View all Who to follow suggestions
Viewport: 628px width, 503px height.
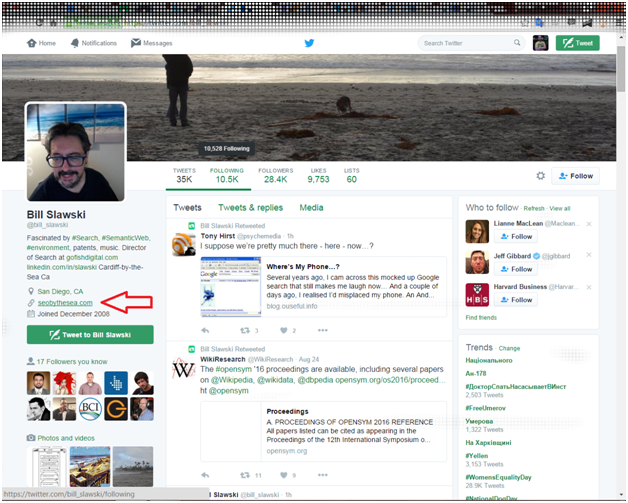560,208
